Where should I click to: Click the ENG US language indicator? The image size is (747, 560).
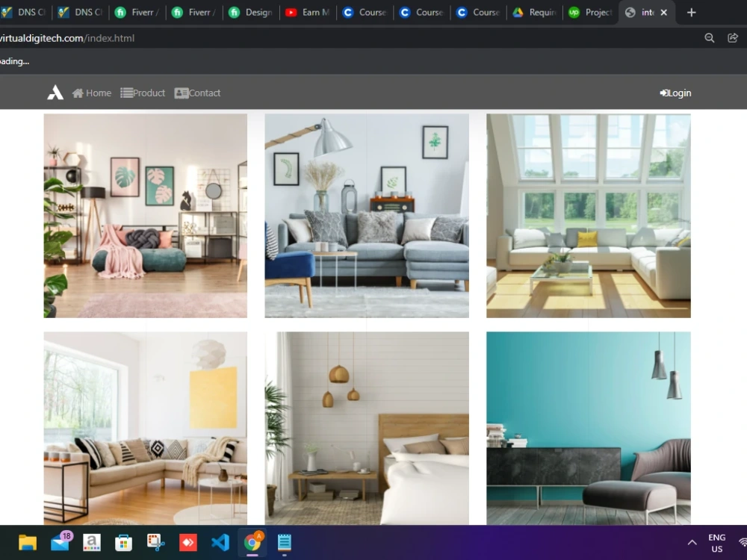[717, 543]
